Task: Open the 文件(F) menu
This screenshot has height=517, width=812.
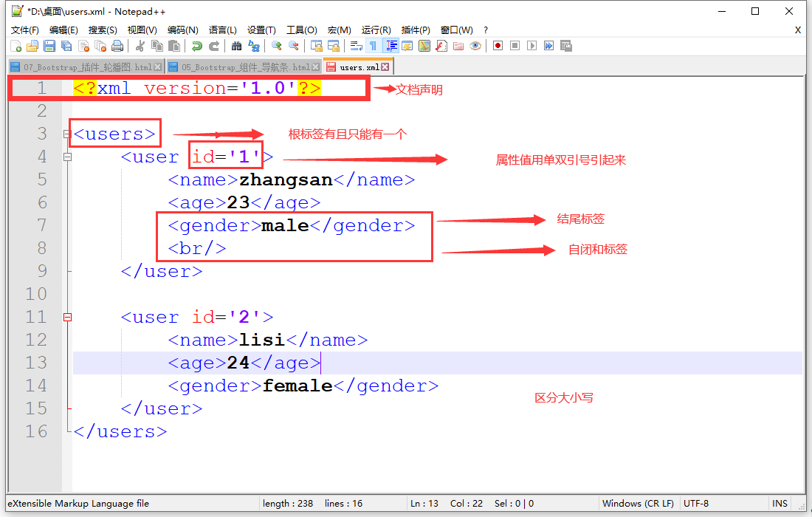Action: 25,30
